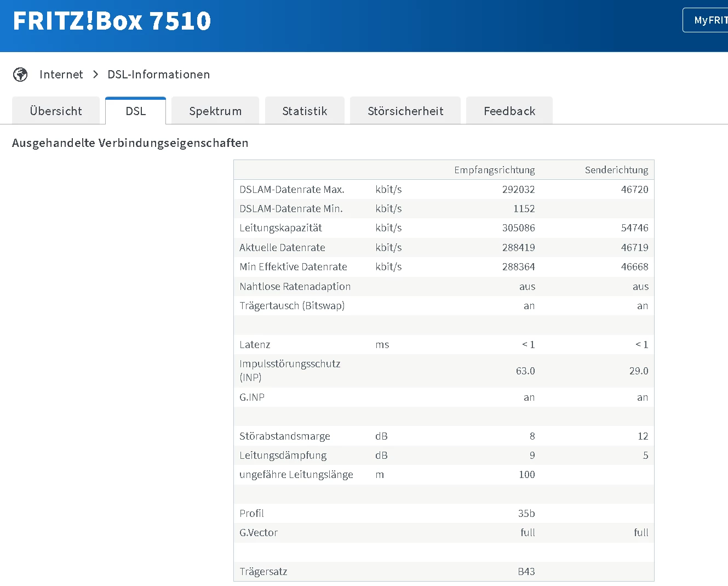Select the Aktuelle Datenrate label
This screenshot has height=586, width=728.
(282, 248)
